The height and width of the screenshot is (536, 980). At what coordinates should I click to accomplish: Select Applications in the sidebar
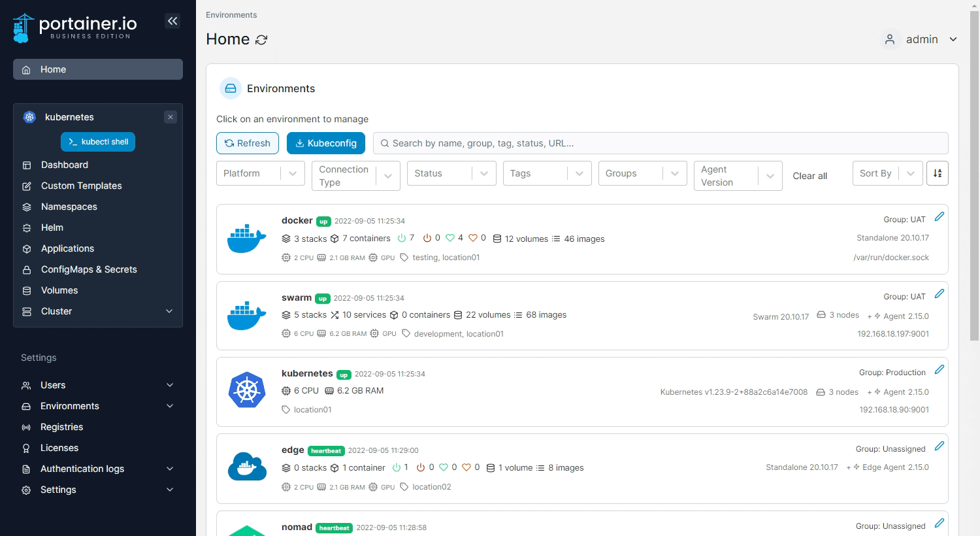point(67,248)
